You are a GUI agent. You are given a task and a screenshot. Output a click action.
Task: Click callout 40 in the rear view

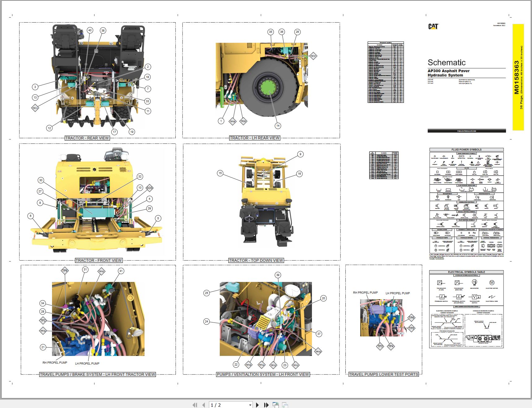90,30
